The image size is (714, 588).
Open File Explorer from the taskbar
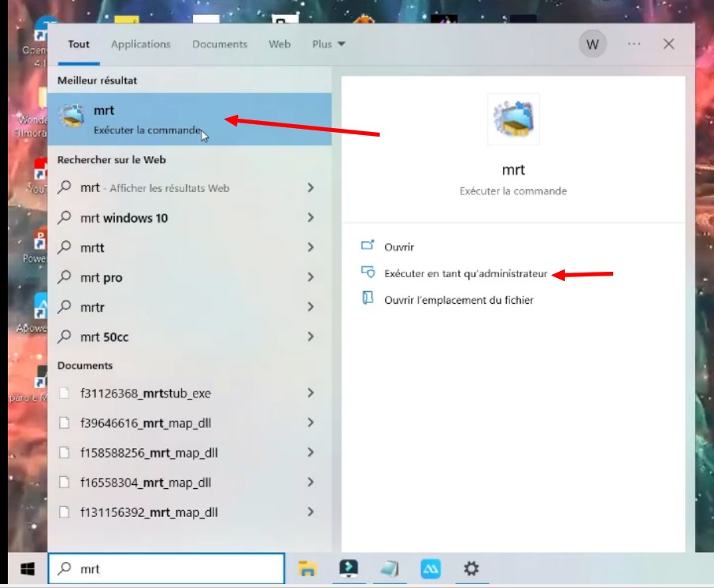pos(307,568)
